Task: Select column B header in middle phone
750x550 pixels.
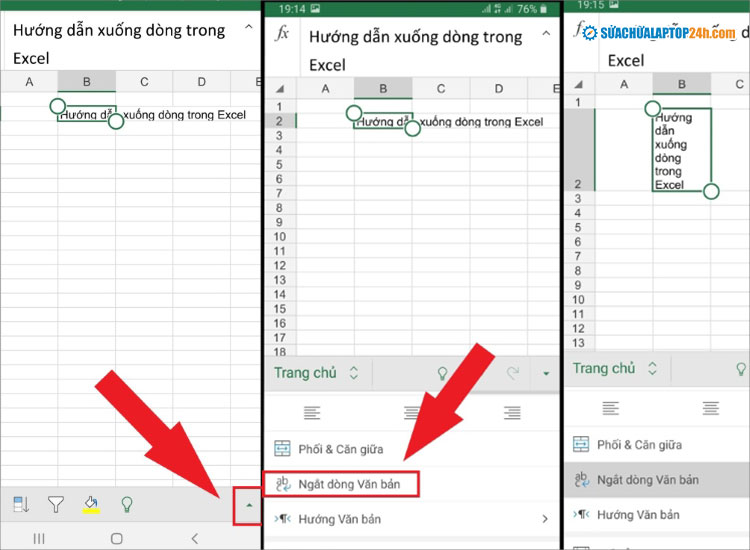Action: [x=383, y=88]
